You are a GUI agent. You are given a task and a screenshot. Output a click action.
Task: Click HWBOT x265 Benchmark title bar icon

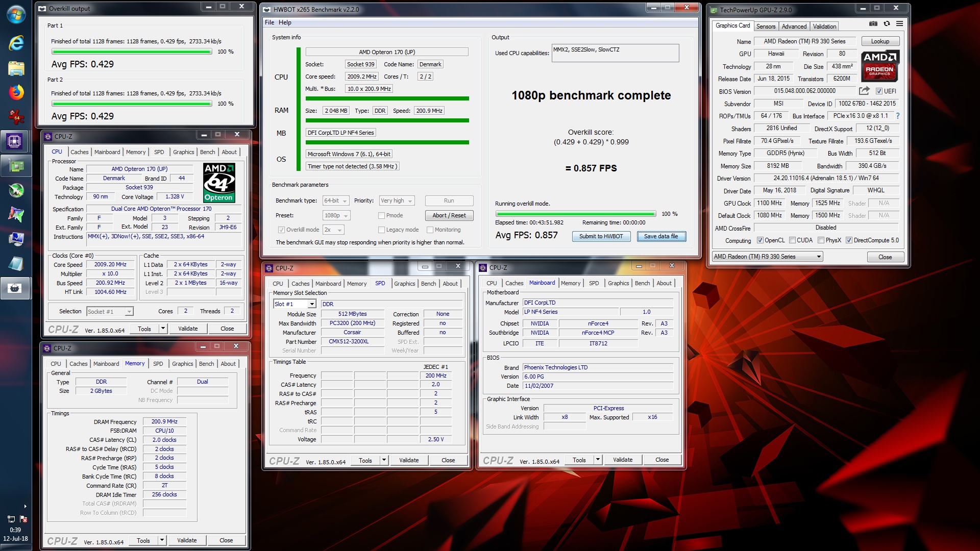click(267, 9)
